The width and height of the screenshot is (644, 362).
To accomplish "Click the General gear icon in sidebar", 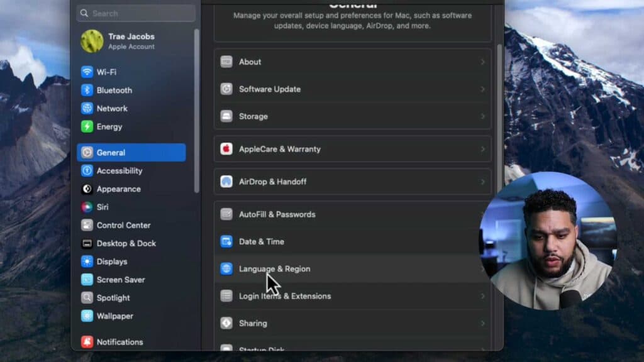I will (87, 152).
